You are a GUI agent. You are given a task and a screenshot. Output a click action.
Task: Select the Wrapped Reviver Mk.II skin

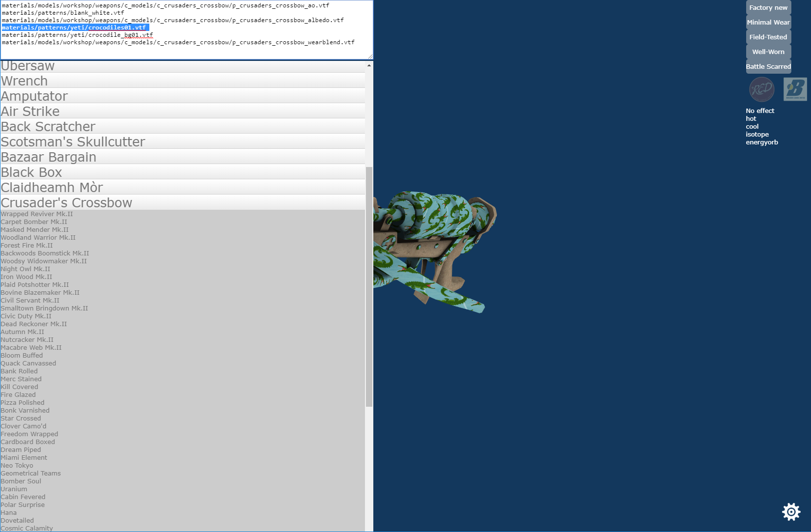37,214
